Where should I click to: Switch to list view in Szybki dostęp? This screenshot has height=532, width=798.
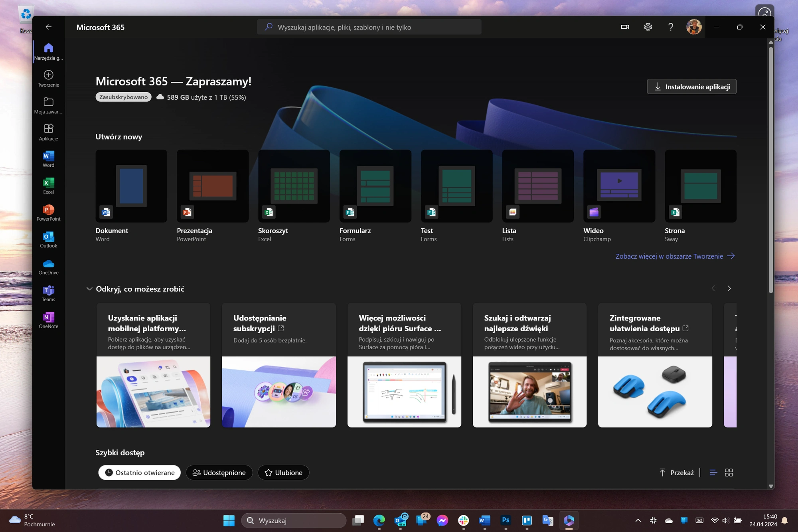[x=713, y=473]
